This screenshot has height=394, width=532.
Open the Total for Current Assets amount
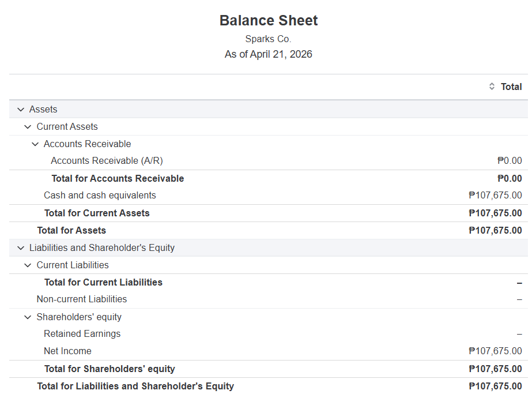click(495, 213)
